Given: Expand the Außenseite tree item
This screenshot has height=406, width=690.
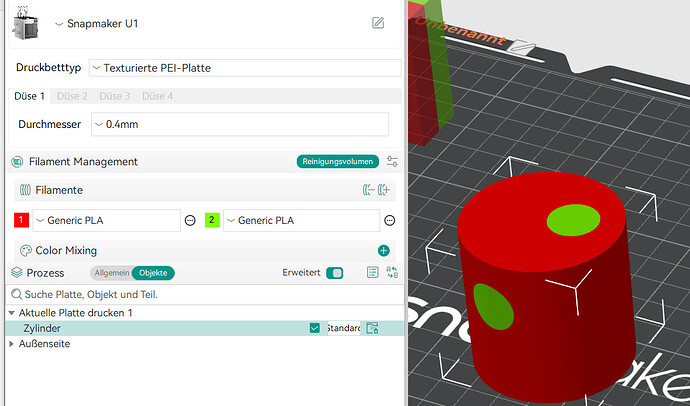Looking at the screenshot, I should click(x=11, y=344).
